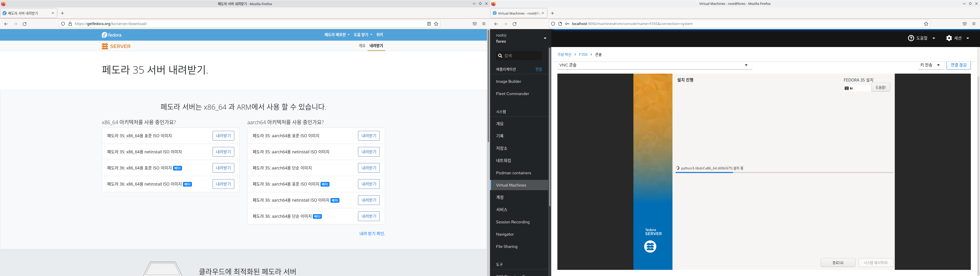
Task: Switch to the 내려받기 tab on Fedora Server page
Action: coord(376,46)
